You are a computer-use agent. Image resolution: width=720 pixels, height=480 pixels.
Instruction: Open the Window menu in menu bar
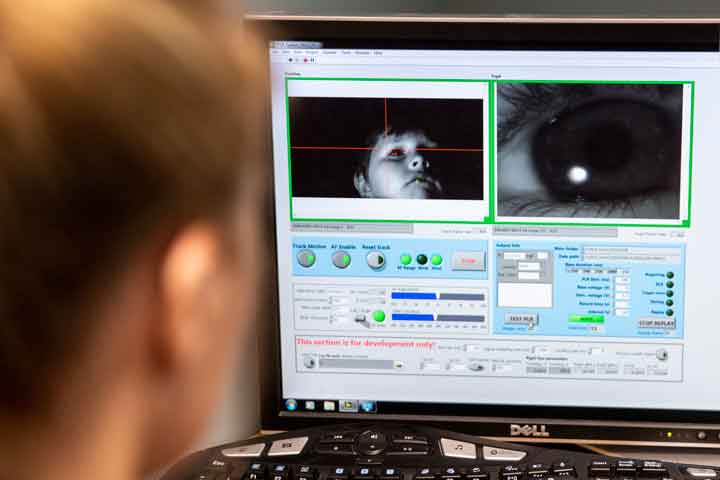tap(362, 52)
